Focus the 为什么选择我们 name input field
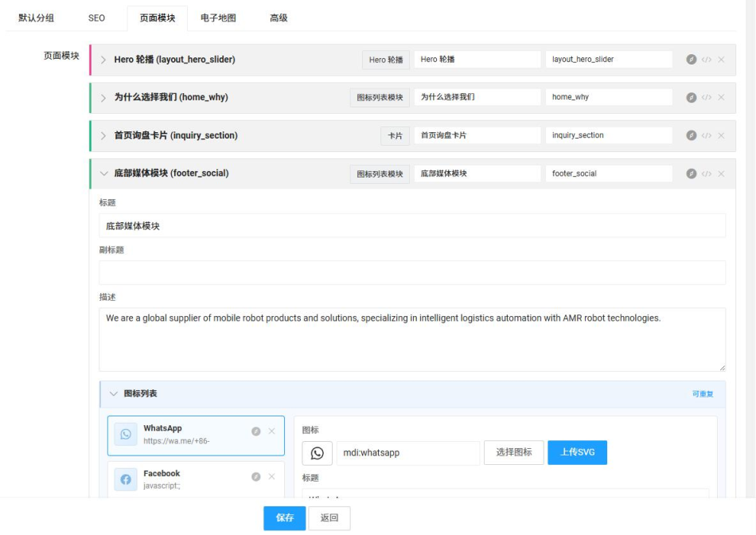Viewport: 756px width, 535px height. pos(477,97)
